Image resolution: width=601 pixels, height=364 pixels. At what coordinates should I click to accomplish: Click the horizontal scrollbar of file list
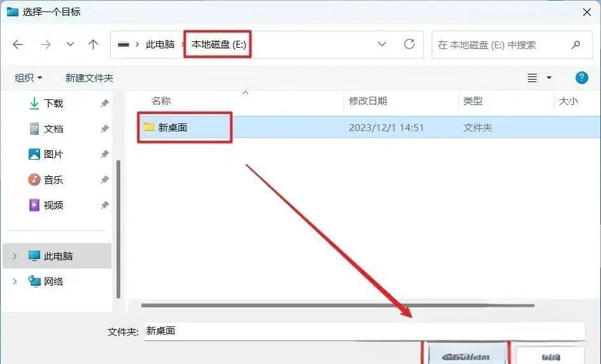pos(337,305)
